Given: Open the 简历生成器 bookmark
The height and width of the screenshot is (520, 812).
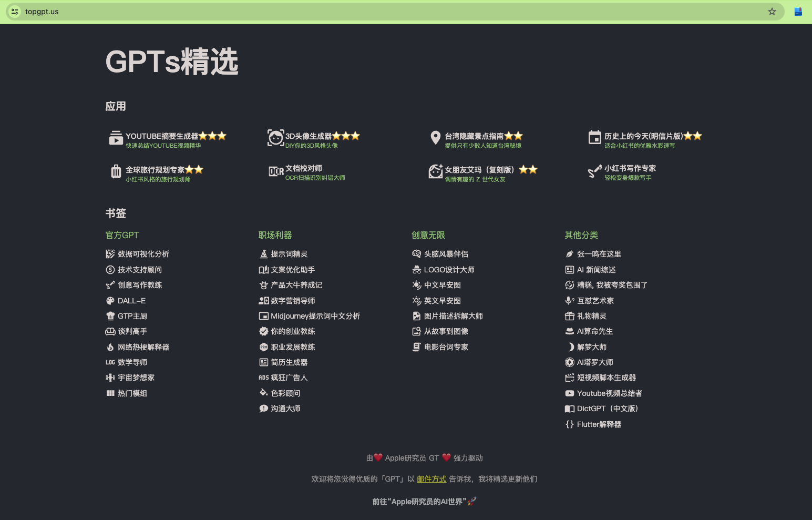Looking at the screenshot, I should coord(289,362).
